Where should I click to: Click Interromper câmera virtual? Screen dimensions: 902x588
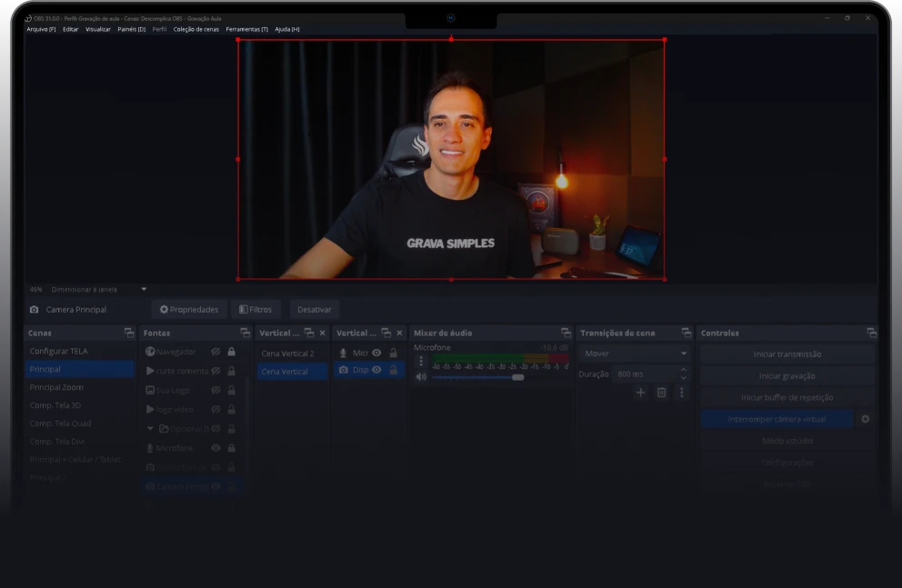point(777,419)
